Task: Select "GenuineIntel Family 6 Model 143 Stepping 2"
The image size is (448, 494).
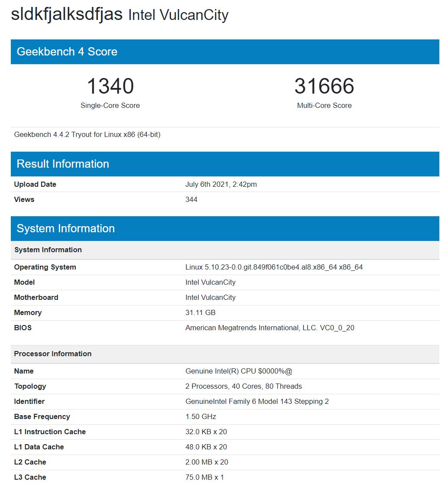Action: pyautogui.click(x=257, y=401)
